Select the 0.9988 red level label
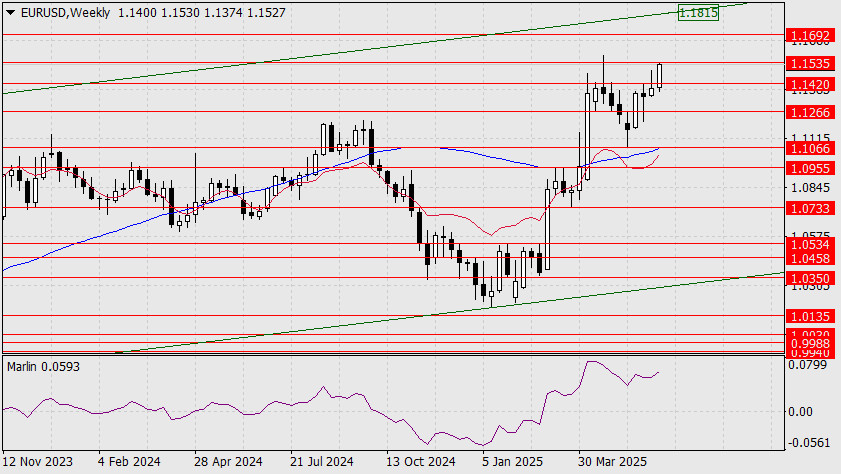The image size is (841, 474). (x=810, y=344)
